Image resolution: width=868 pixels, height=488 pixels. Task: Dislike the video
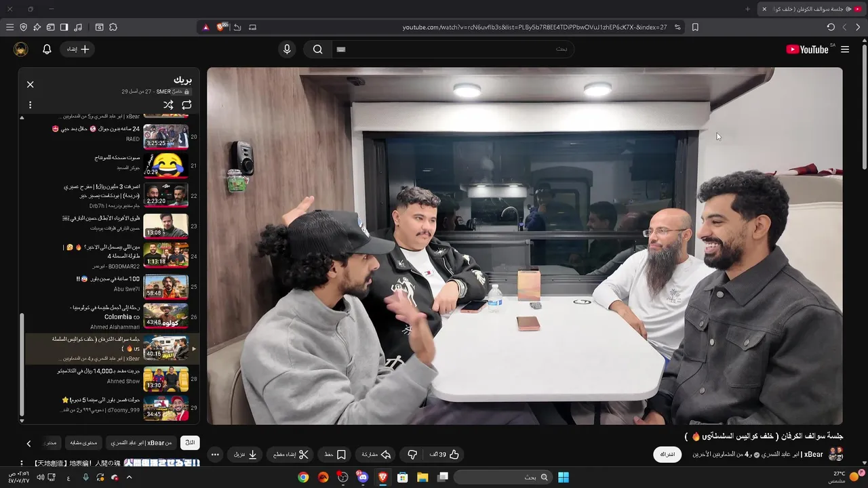[412, 455]
